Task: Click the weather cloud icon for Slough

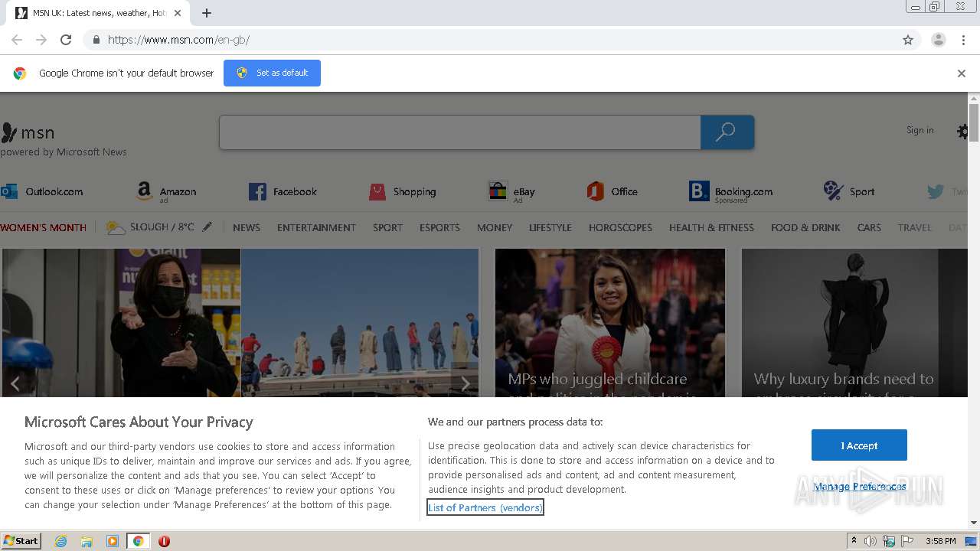Action: tap(116, 227)
